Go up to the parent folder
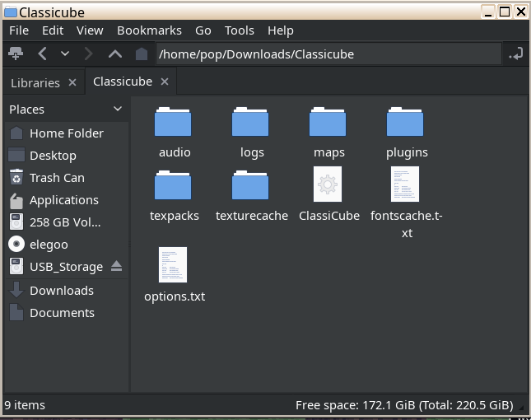The image size is (531, 420). pyautogui.click(x=115, y=54)
